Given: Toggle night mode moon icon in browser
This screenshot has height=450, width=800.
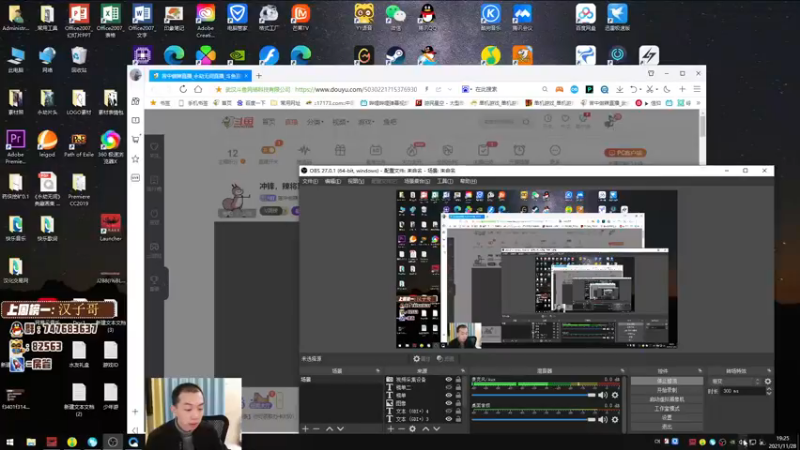Looking at the screenshot, I should coord(667,89).
